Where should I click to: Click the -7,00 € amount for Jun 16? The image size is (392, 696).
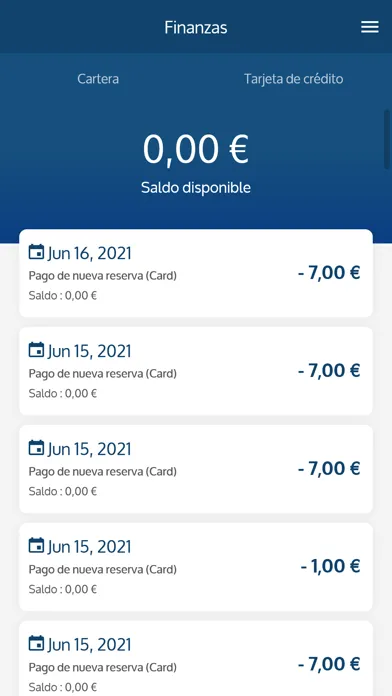[x=329, y=273]
